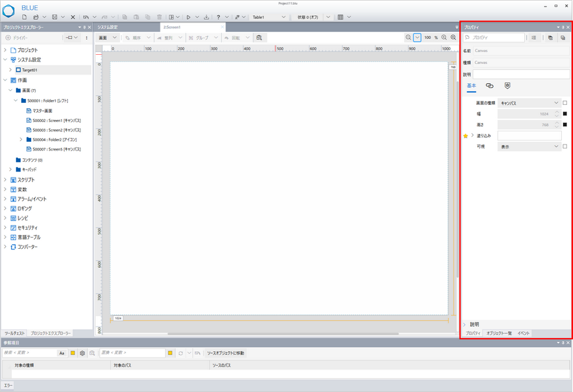Screen dimensions: 573x392
Task: Tick the checkbox next to 可視
Action: click(x=565, y=147)
